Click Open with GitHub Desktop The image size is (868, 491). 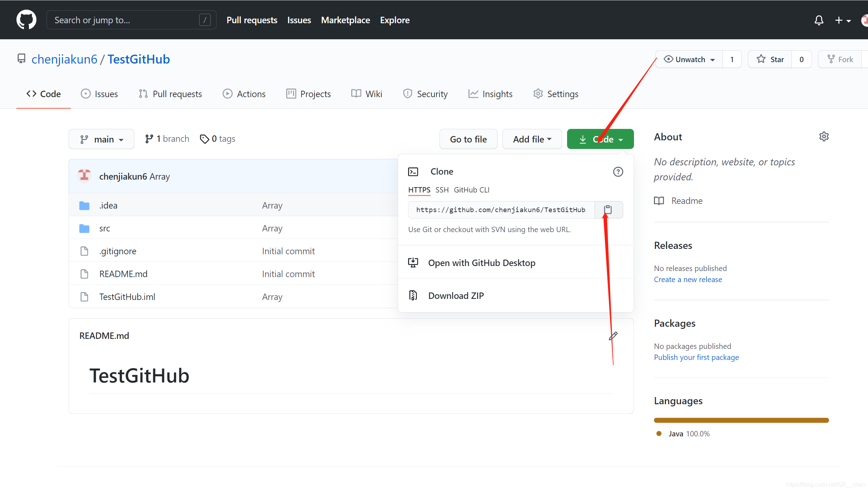point(482,263)
